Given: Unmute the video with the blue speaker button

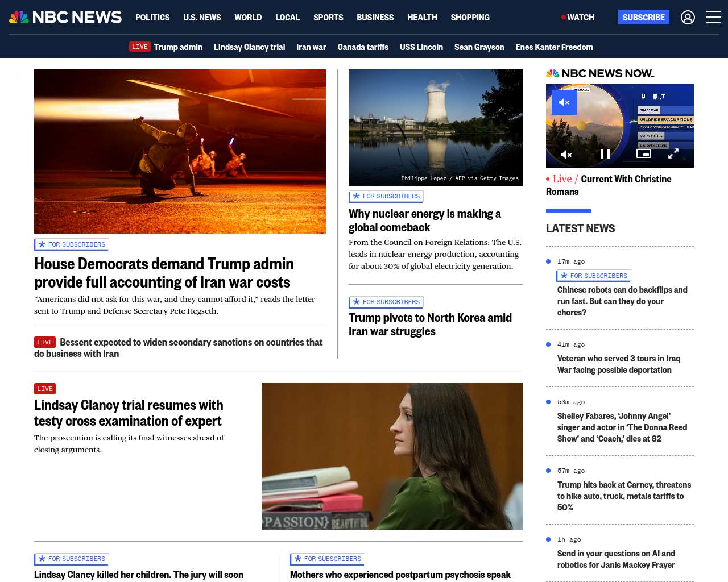Looking at the screenshot, I should (x=564, y=102).
